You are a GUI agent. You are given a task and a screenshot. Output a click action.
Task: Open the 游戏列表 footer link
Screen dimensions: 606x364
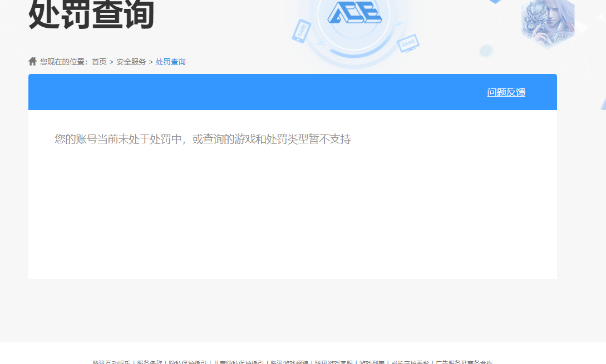372,362
